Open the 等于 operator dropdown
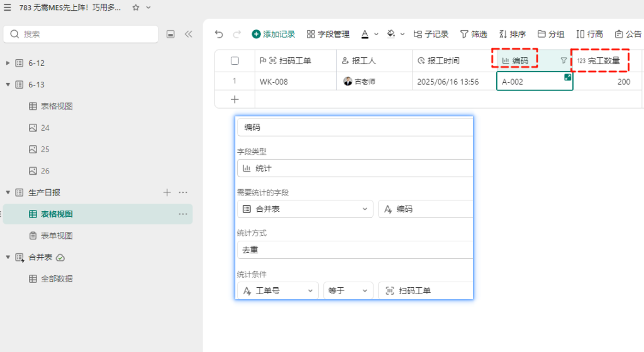 pyautogui.click(x=348, y=291)
